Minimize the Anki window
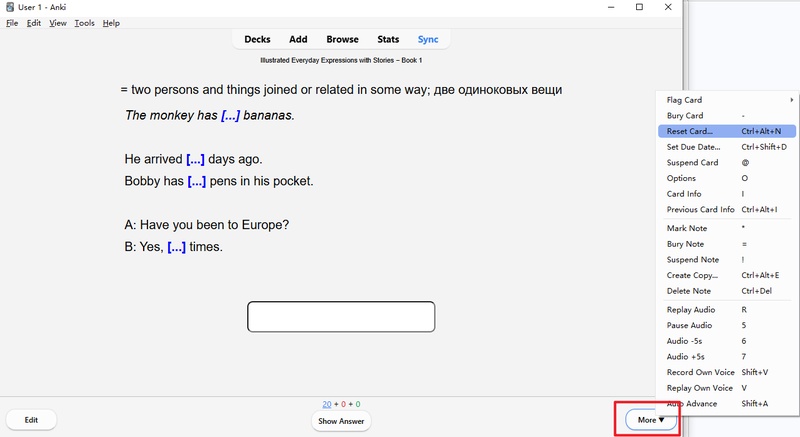Viewport: 800px width, 437px height. tap(611, 7)
